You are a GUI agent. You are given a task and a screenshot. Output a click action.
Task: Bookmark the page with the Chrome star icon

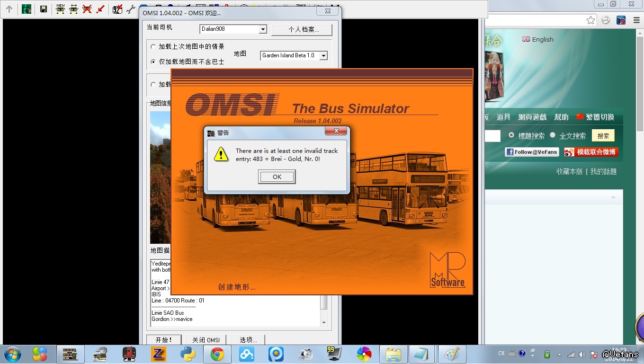(590, 20)
